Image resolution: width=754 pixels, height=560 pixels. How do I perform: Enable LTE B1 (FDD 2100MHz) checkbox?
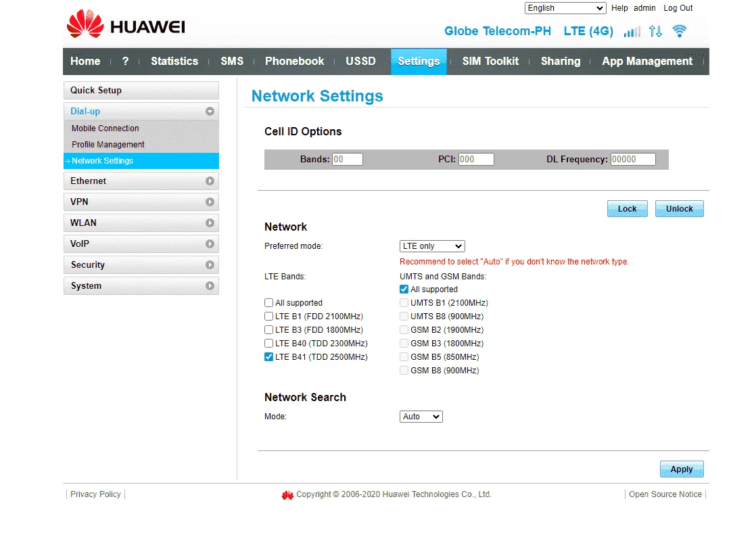point(269,316)
